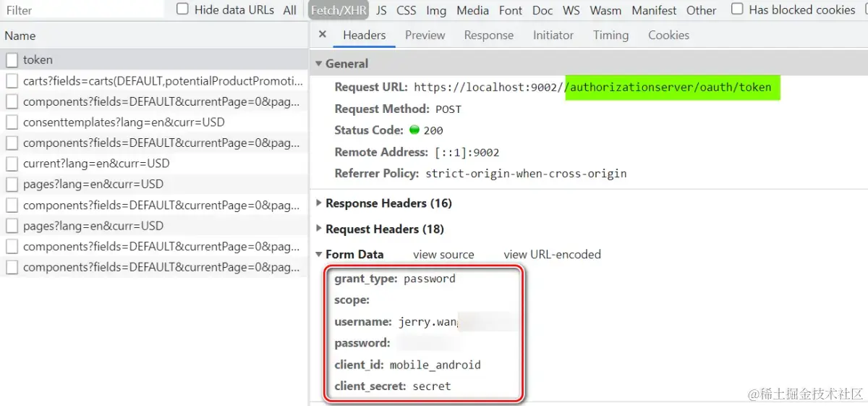Select the token request row
Screen dimensions: 868x406
pos(154,60)
